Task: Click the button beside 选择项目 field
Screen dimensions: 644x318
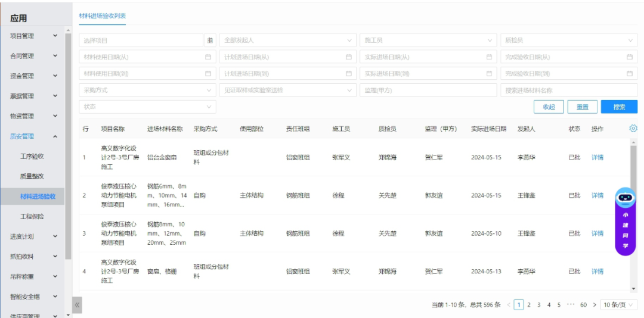Action: pyautogui.click(x=210, y=40)
